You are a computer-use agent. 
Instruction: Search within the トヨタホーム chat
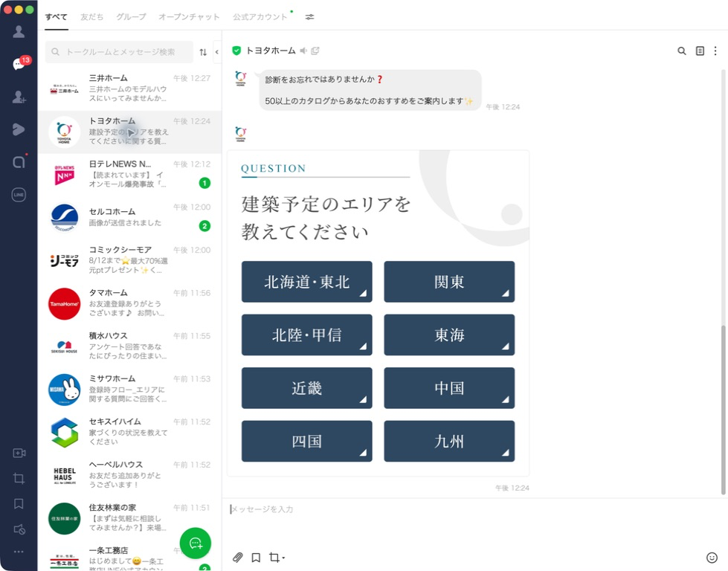(x=682, y=51)
